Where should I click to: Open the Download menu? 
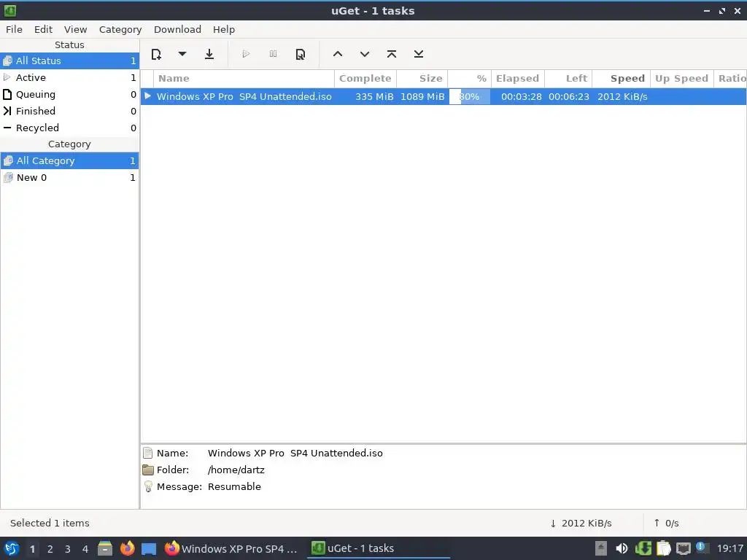click(177, 29)
